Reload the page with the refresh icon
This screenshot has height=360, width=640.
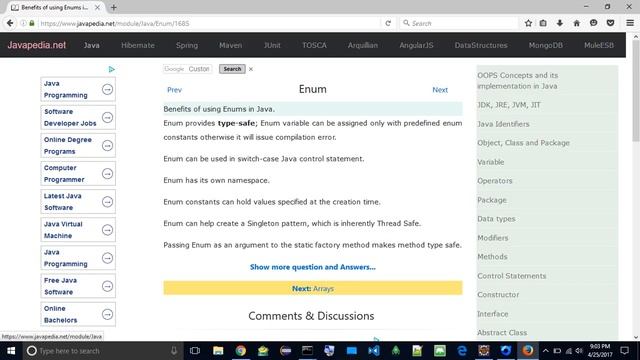[x=388, y=23]
